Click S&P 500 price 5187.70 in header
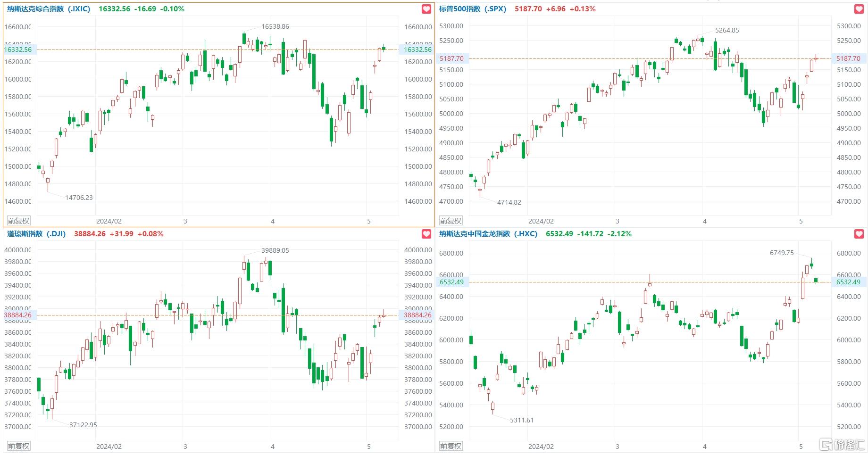Image resolution: width=868 pixels, height=455 pixels. coord(528,9)
